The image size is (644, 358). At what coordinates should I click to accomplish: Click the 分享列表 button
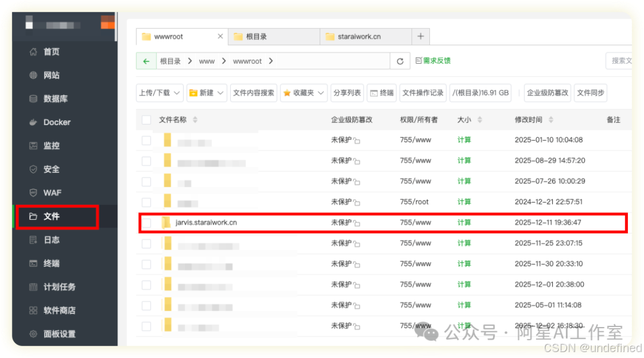pyautogui.click(x=347, y=93)
